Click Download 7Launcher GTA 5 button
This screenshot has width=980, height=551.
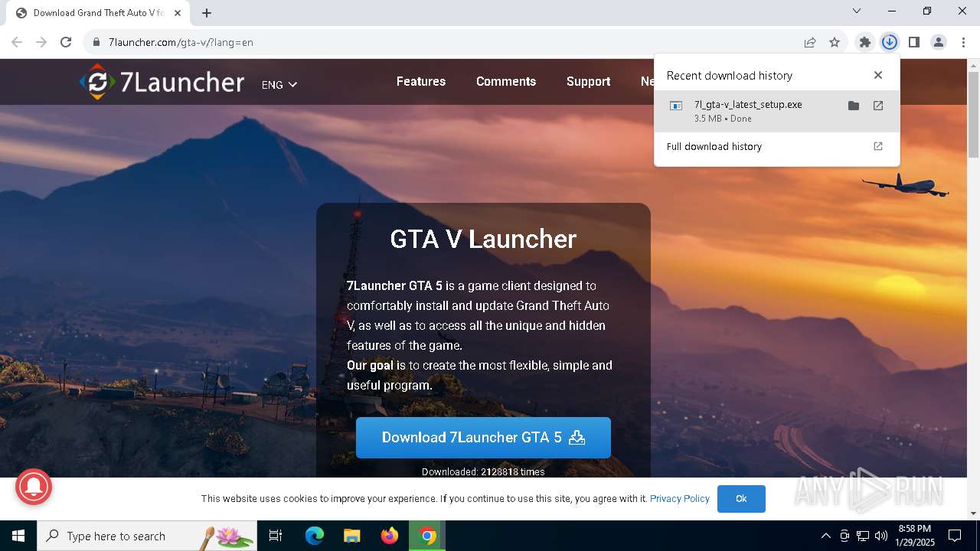coord(483,438)
